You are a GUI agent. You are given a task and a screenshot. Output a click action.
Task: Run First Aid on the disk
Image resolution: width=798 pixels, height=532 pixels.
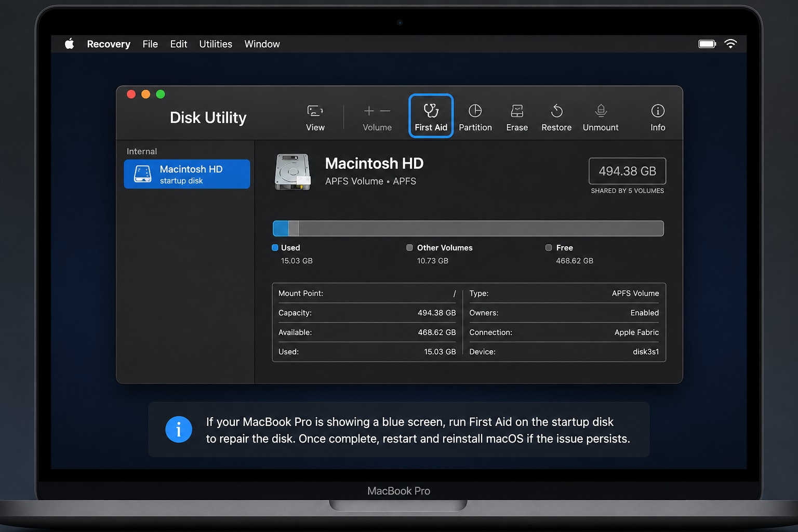pos(431,116)
